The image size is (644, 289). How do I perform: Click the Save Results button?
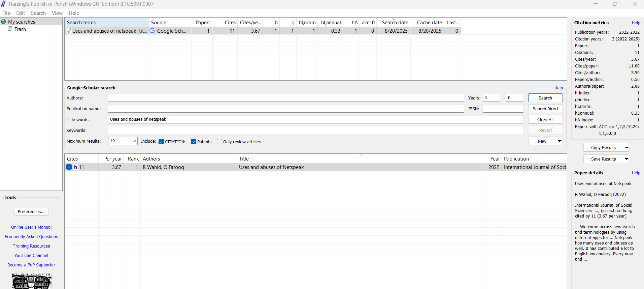coord(603,159)
